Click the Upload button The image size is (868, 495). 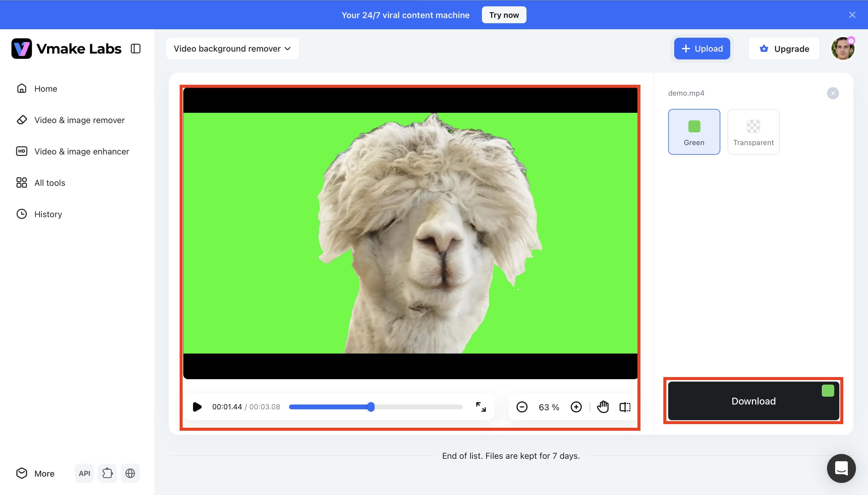click(x=702, y=49)
